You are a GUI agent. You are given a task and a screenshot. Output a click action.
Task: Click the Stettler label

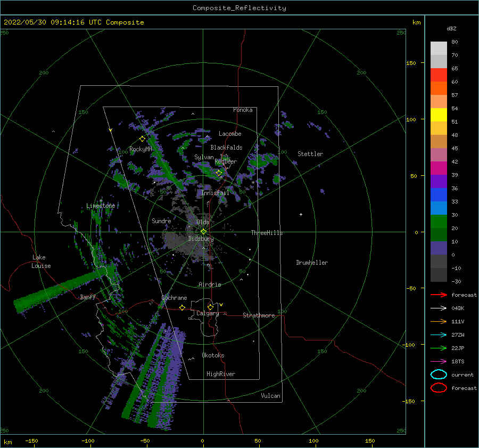pos(310,154)
